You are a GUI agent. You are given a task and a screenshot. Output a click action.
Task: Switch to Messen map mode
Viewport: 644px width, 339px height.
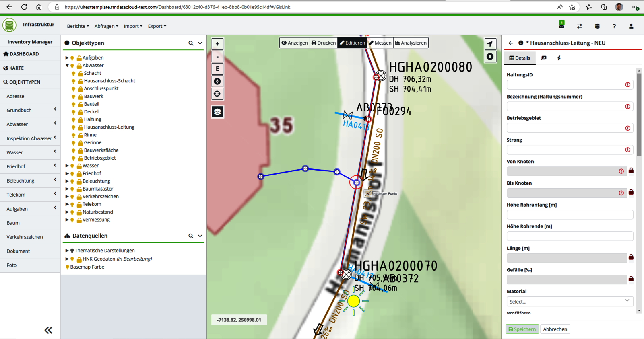(380, 43)
